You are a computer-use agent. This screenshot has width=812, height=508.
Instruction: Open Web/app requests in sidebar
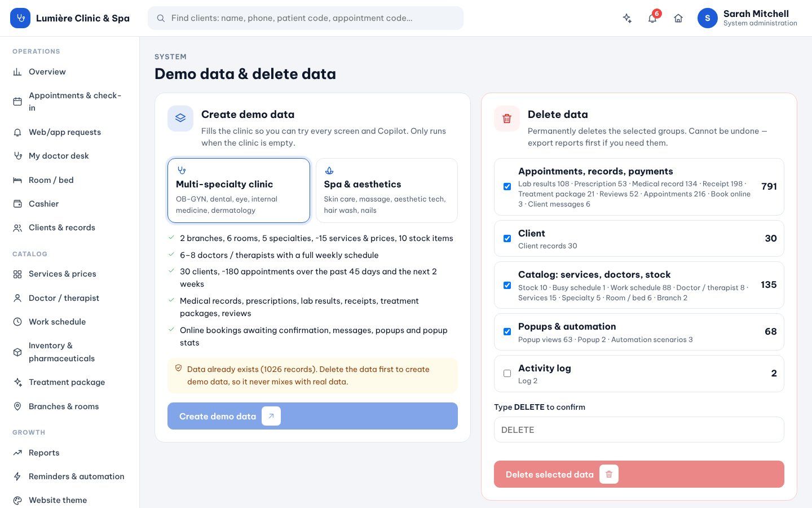pos(70,132)
